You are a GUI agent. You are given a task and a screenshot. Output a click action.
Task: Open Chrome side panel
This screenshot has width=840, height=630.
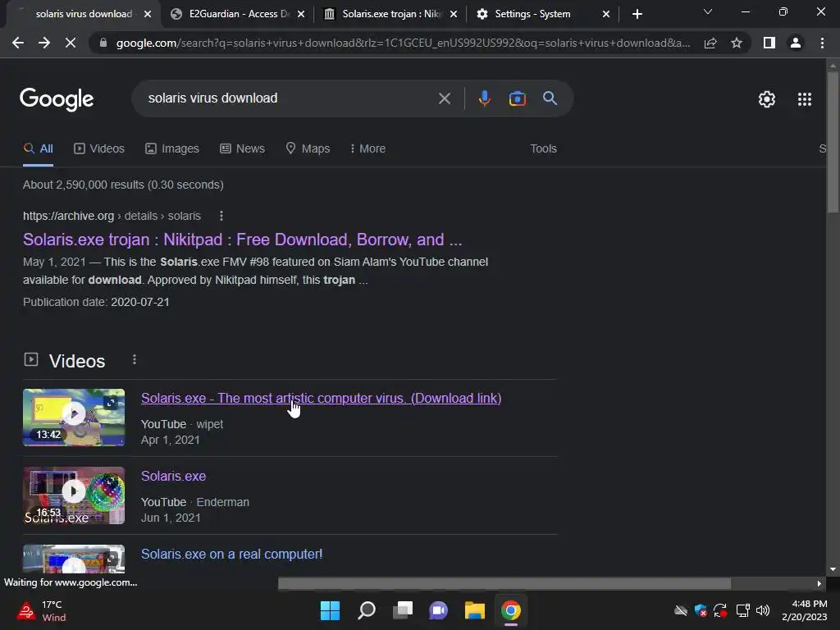coord(769,43)
